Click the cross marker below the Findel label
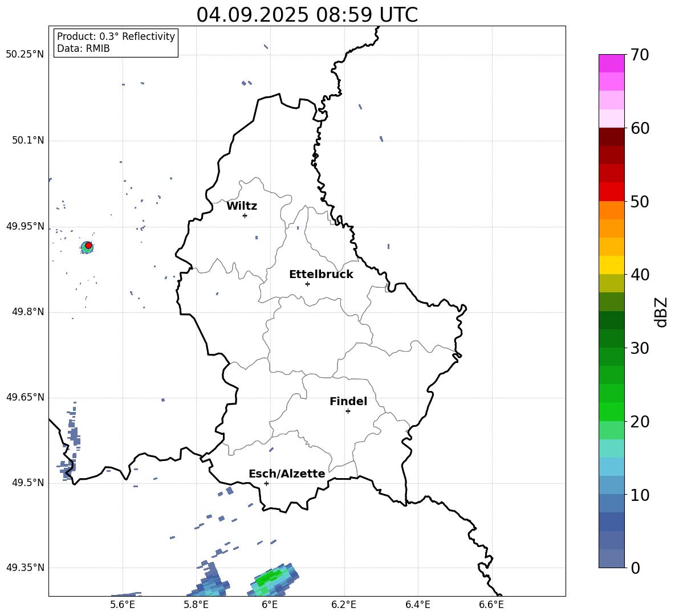The image size is (675, 616). pos(348,411)
